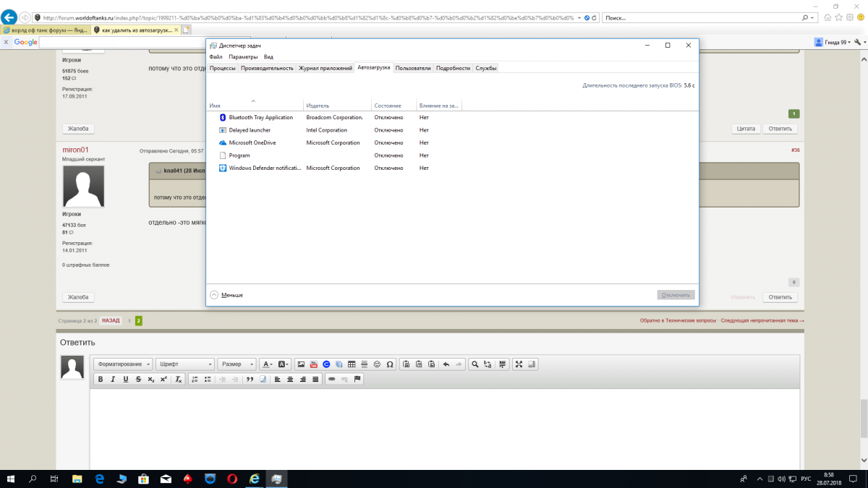Viewport: 868px width, 488px height.
Task: Insert a special character with Omega icon
Action: coord(390,364)
